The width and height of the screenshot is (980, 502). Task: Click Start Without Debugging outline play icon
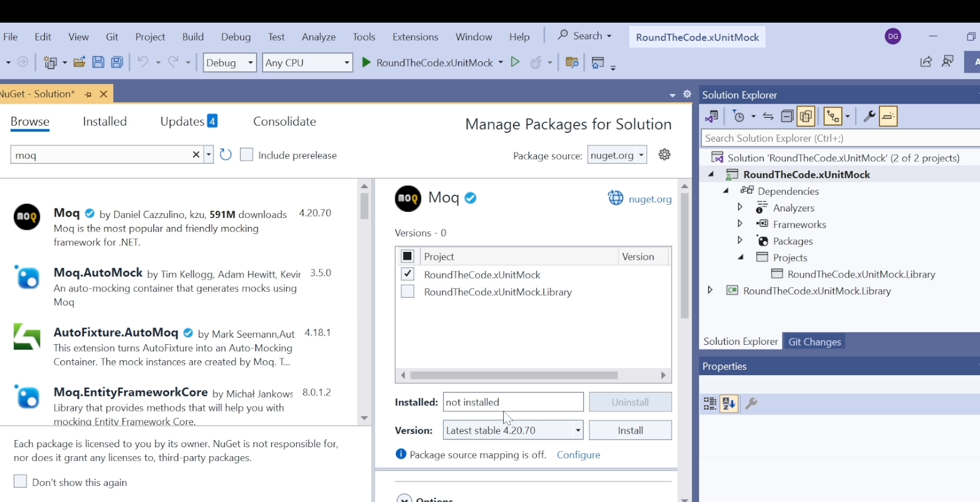pyautogui.click(x=516, y=62)
